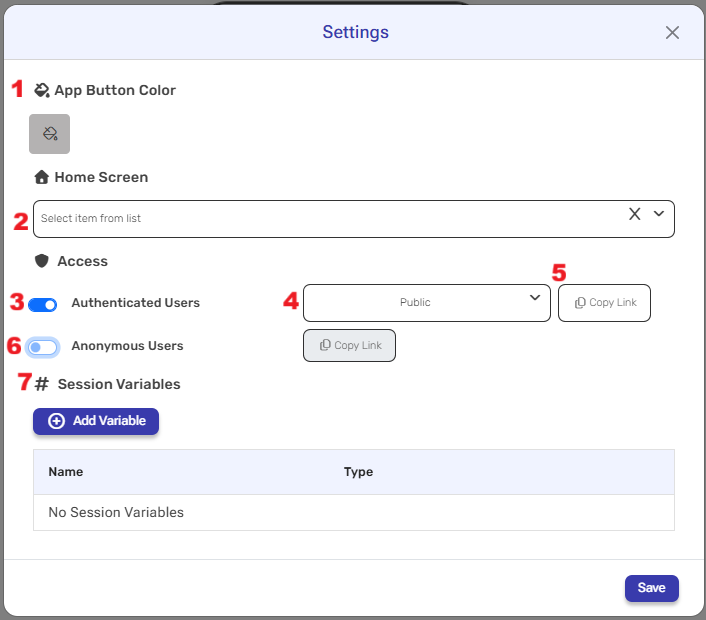Viewport: 706px width, 620px height.
Task: Click the copy icon in the Authenticated Users Copy Link button
Action: [x=580, y=303]
